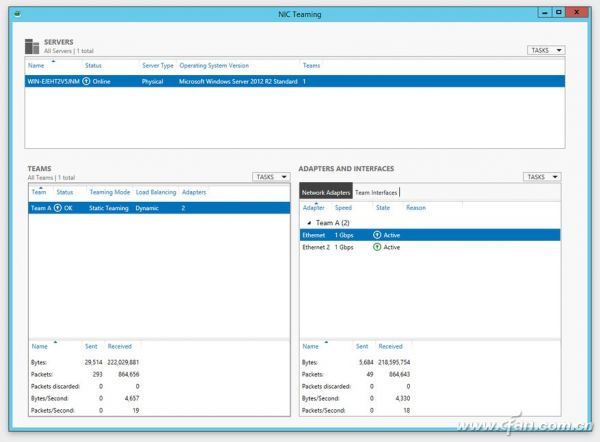Click the Active status icon for Ethernet 2
This screenshot has height=442, width=600.
pos(377,247)
